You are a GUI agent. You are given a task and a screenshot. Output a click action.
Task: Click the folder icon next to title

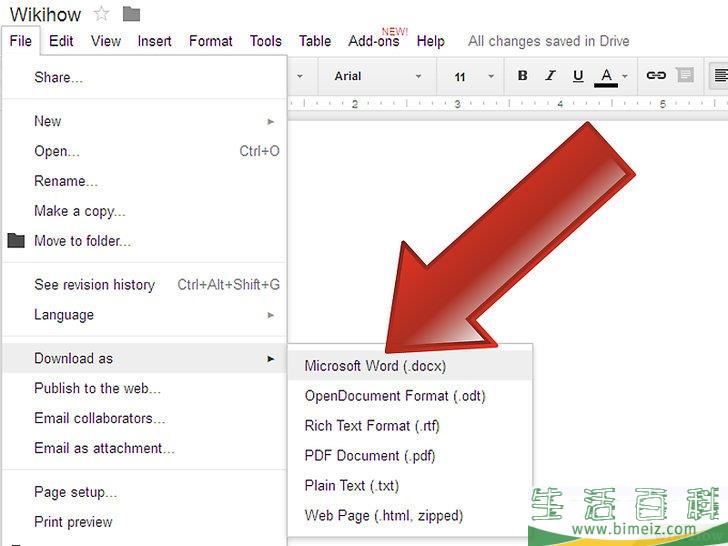[x=131, y=14]
